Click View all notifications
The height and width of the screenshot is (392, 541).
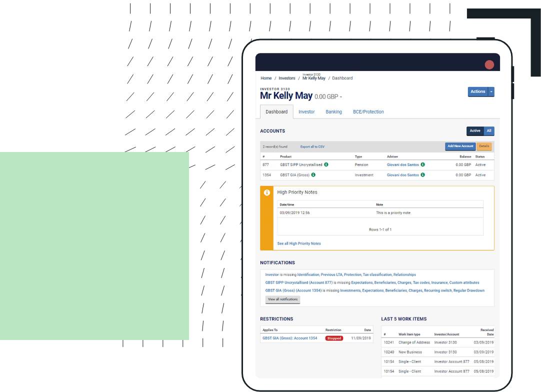(x=282, y=299)
